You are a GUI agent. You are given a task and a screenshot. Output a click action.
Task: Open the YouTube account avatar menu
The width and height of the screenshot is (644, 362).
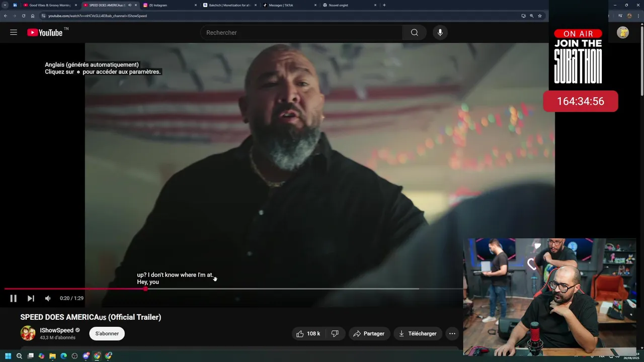point(623,33)
